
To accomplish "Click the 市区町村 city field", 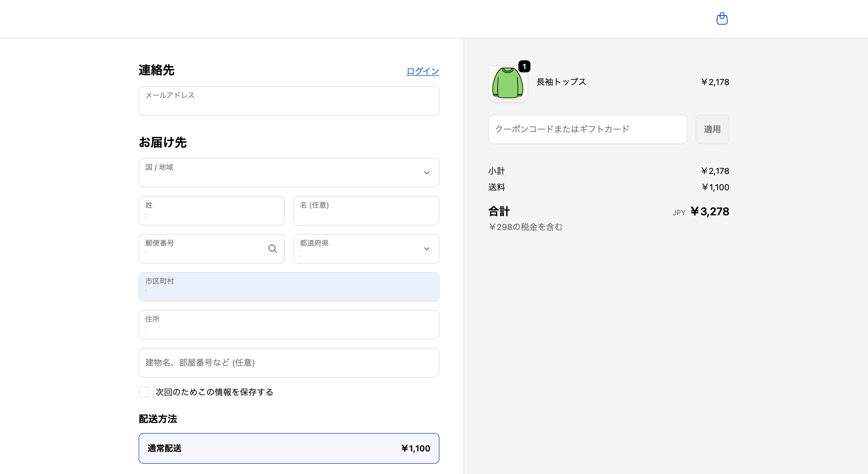I will click(x=289, y=287).
